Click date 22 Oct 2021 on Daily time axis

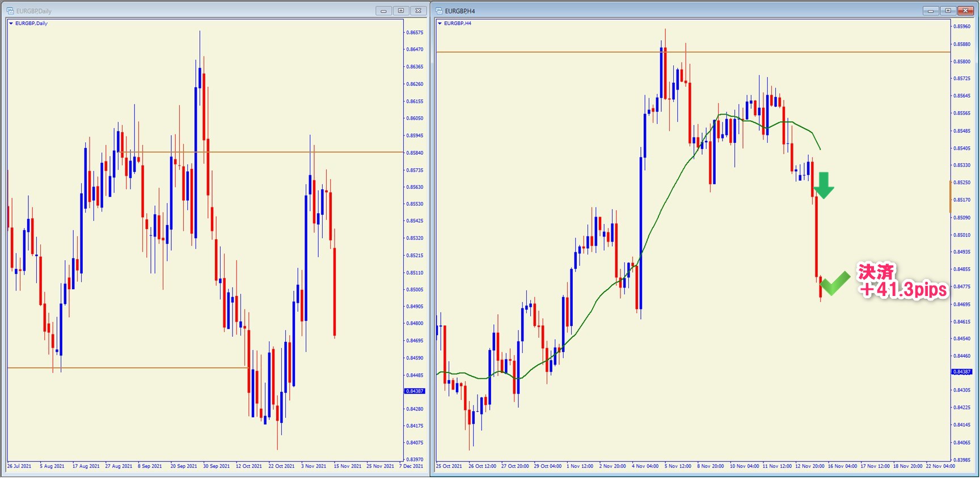click(282, 467)
